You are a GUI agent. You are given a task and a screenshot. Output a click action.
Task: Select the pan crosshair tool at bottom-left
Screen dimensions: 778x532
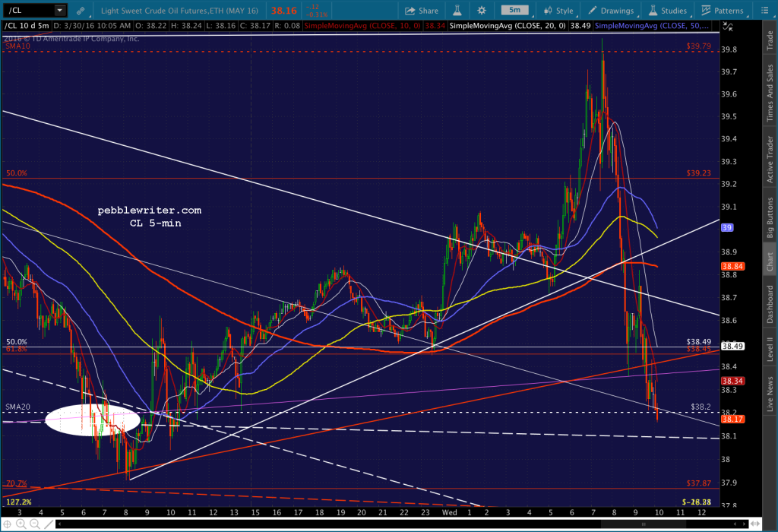point(8,524)
